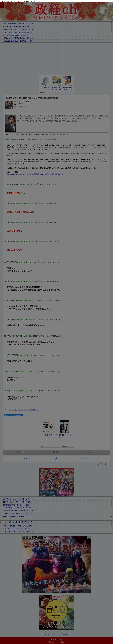Open the 立憲民主党 category link
The width and height of the screenshot is (113, 644).
(26, 102)
